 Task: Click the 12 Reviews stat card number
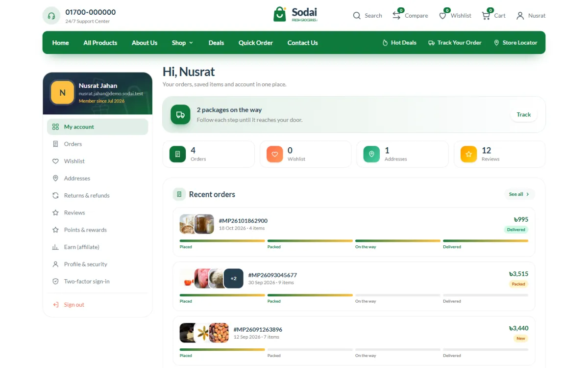click(x=487, y=150)
